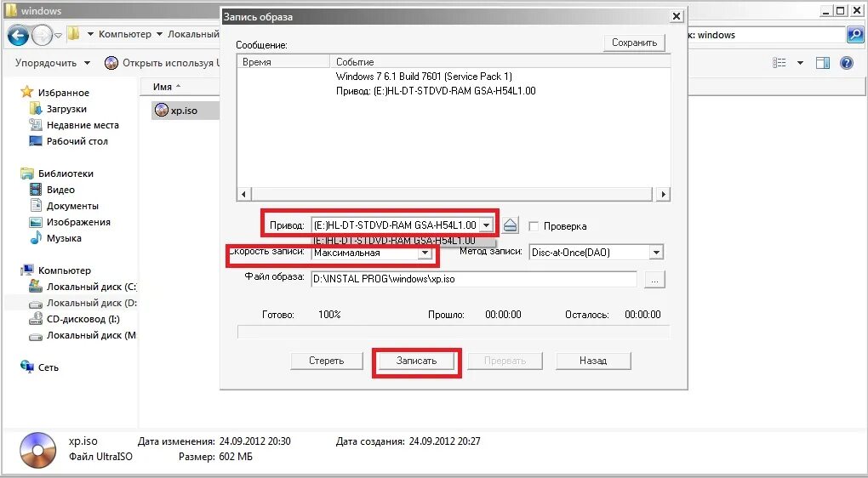Open the Метод записи dropdown
The width and height of the screenshot is (868, 478).
coord(656,253)
